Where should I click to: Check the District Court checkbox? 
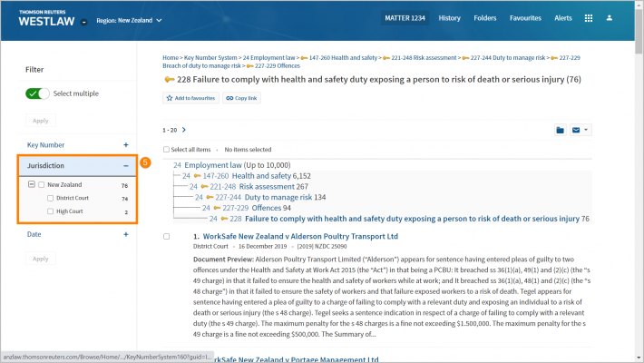[x=50, y=198]
